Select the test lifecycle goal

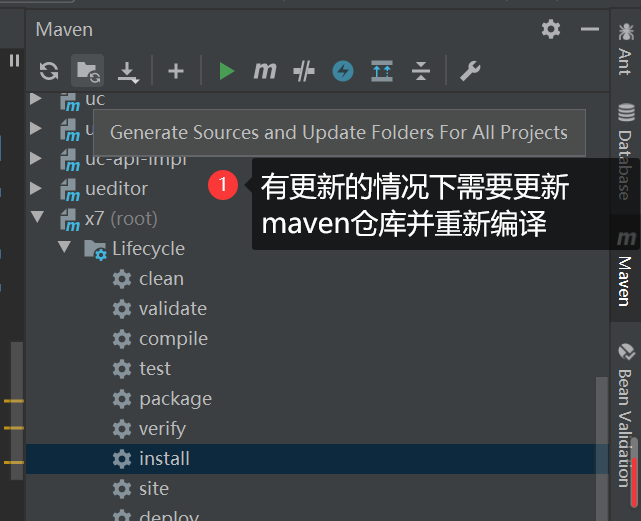coord(155,369)
